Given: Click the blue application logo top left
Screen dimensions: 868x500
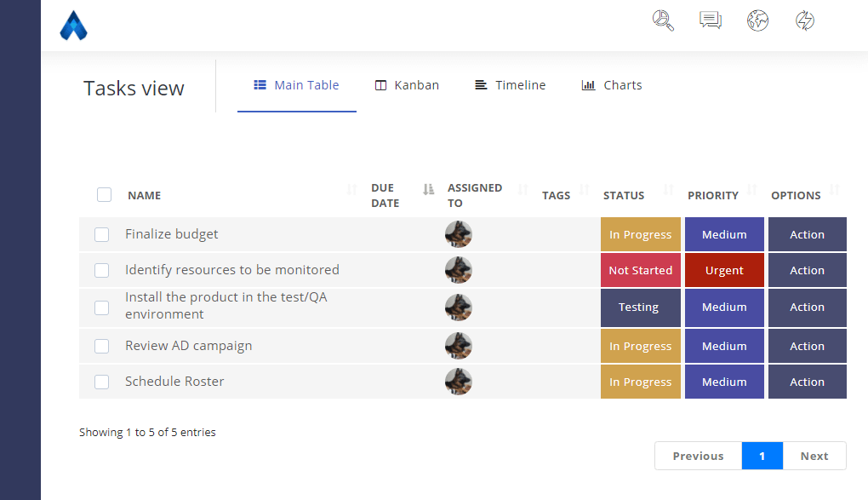Looking at the screenshot, I should (73, 26).
